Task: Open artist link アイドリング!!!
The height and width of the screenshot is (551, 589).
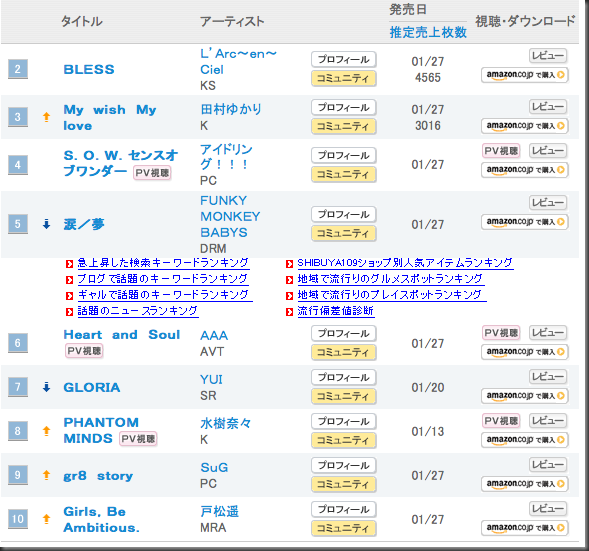Action: [226, 157]
